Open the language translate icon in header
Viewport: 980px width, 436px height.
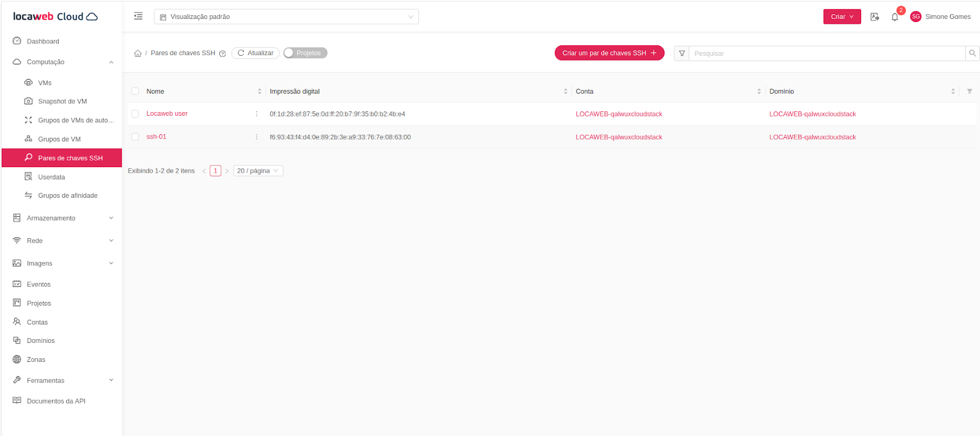coord(875,17)
